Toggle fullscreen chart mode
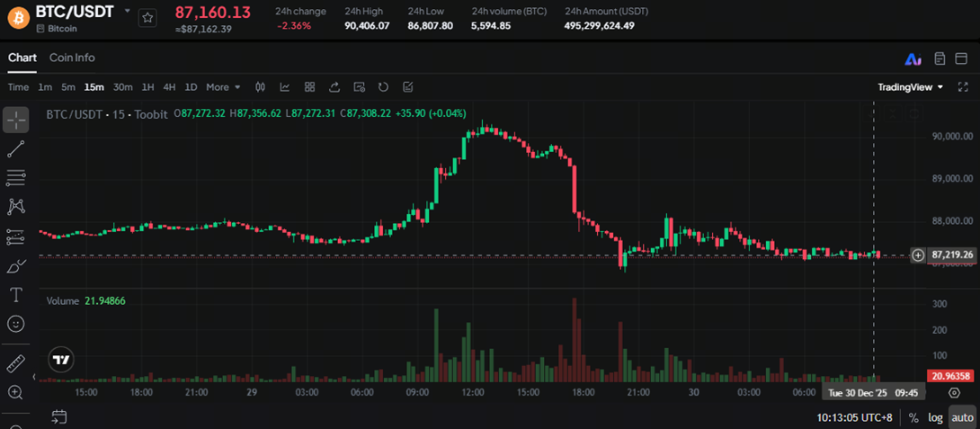 963,87
